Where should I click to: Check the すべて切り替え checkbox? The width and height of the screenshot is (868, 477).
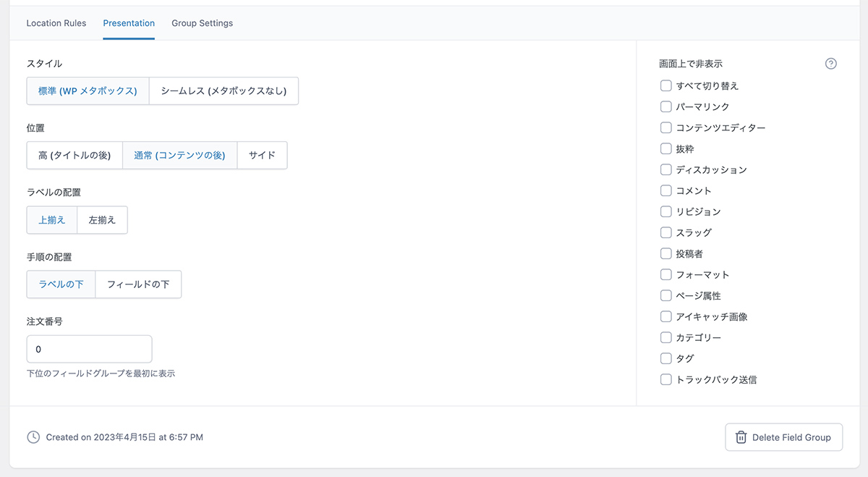666,85
